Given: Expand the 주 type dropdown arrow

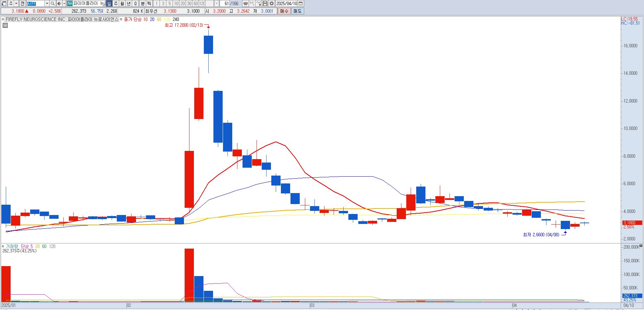Looking at the screenshot, I should 16,3.
